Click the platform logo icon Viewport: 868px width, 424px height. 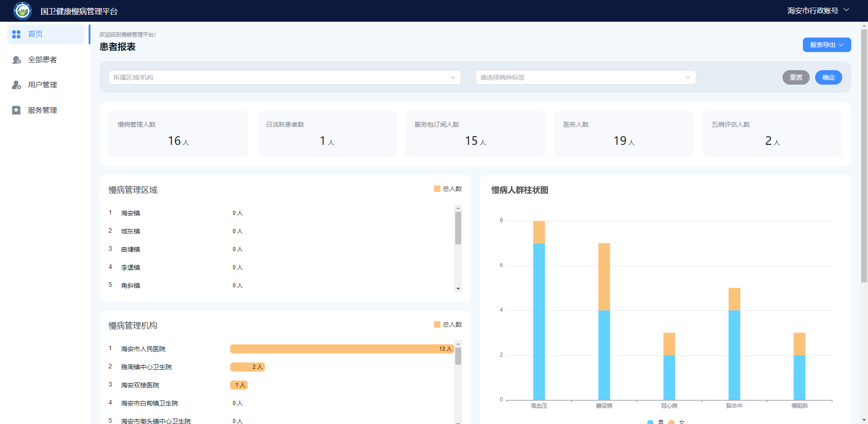[23, 11]
